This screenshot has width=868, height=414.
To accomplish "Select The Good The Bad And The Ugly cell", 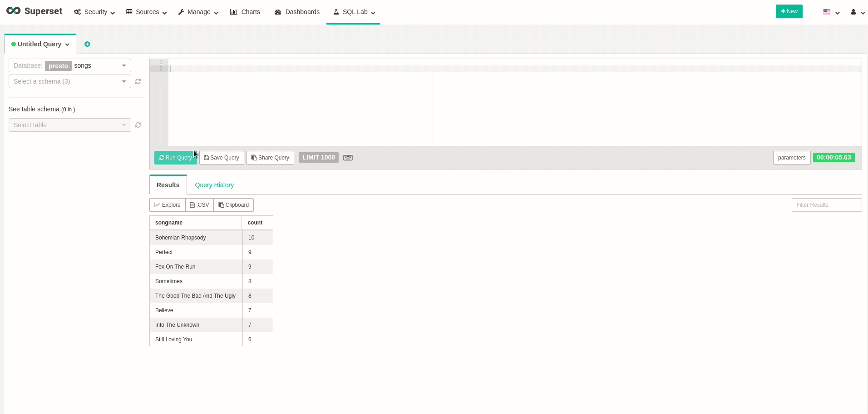I will pos(196,296).
